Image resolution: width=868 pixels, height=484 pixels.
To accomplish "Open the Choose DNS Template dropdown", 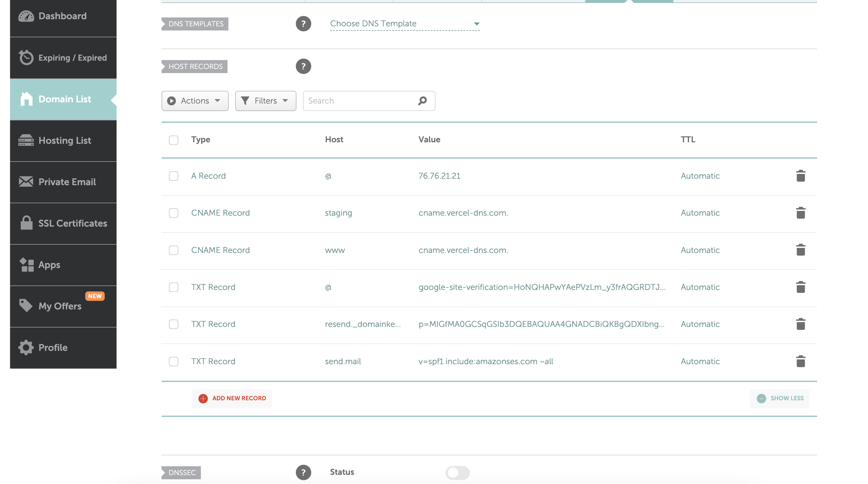I will pos(404,24).
